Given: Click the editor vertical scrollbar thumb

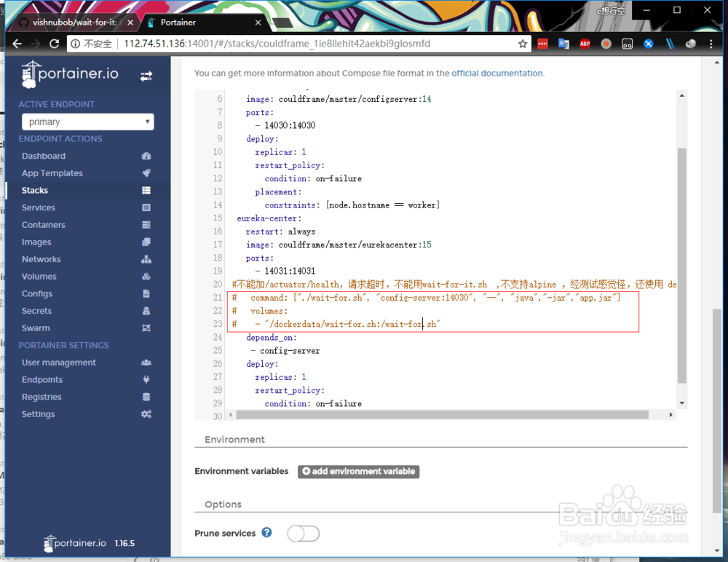Looking at the screenshot, I should point(681,266).
